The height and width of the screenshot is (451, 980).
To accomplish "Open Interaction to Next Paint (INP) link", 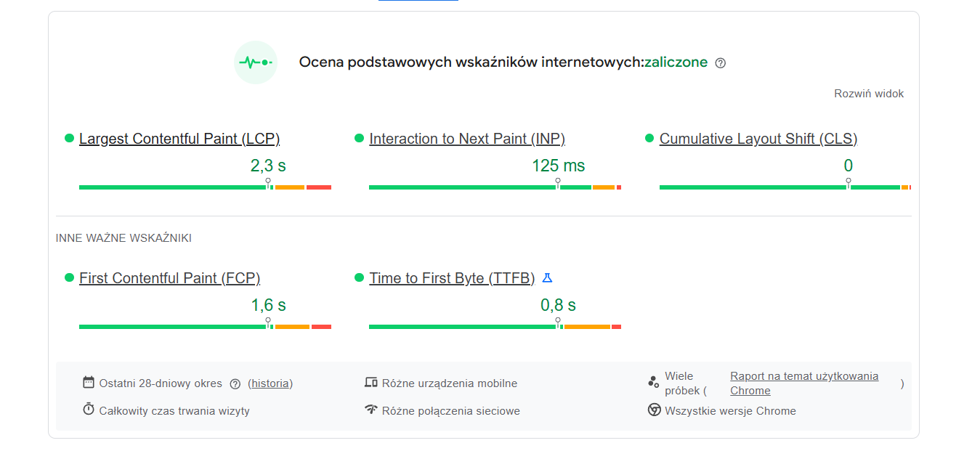I will tap(467, 139).
